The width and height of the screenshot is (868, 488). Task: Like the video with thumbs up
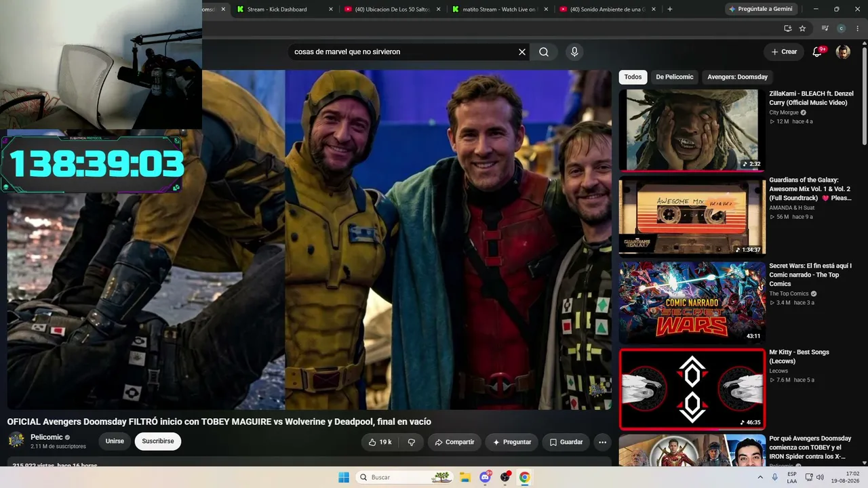point(380,442)
